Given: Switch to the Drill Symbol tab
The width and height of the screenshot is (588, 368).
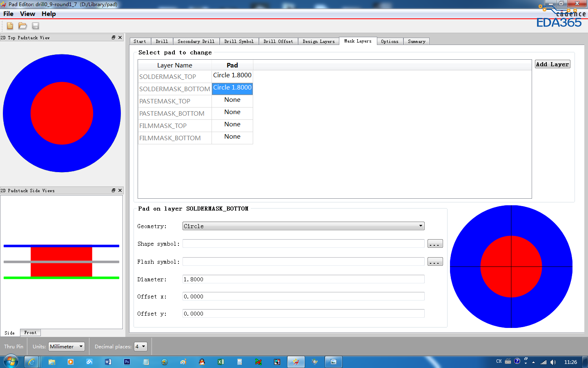Looking at the screenshot, I should 239,41.
